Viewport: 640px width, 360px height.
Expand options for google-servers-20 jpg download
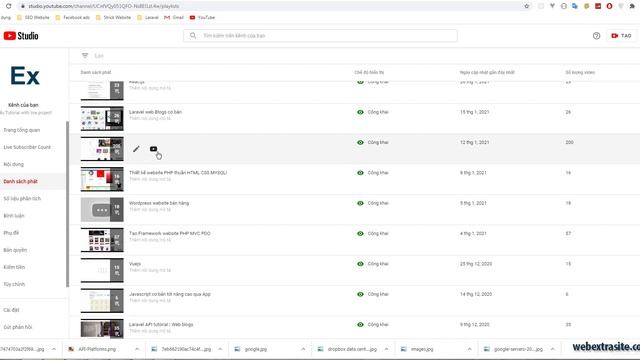[x=553, y=349]
